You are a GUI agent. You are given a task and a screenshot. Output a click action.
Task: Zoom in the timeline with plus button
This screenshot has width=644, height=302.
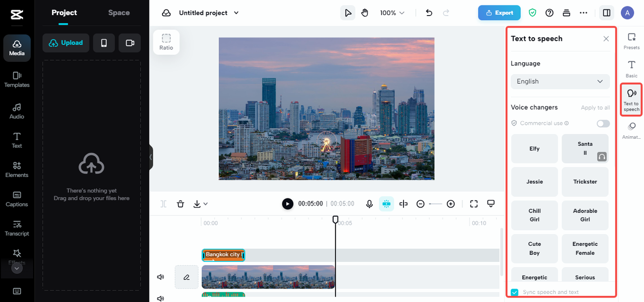(451, 204)
